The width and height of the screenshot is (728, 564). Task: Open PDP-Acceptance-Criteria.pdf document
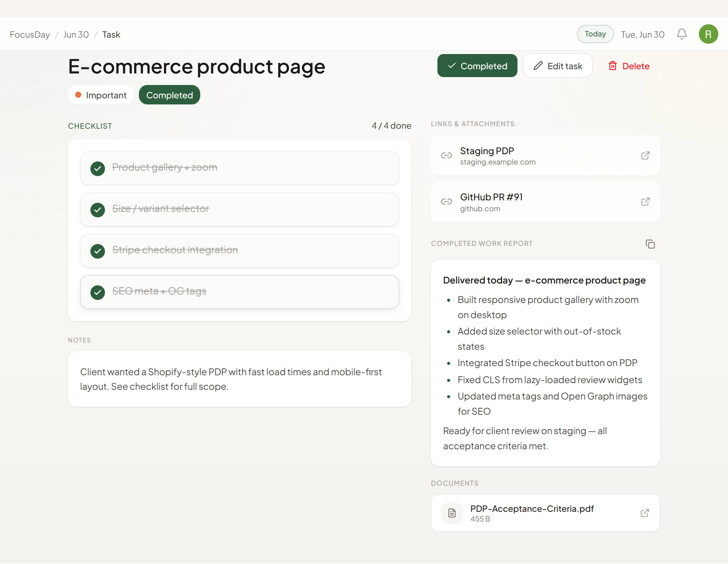coord(545,513)
